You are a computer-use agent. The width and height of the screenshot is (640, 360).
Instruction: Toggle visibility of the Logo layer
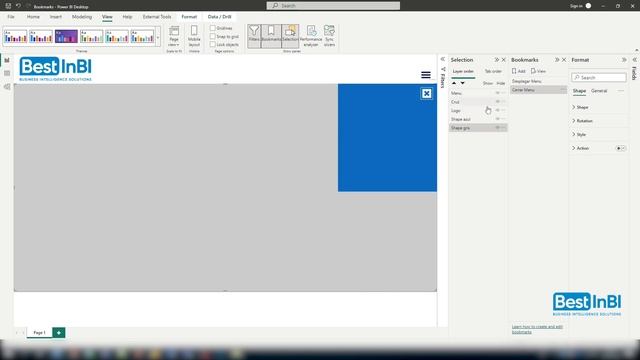point(498,110)
